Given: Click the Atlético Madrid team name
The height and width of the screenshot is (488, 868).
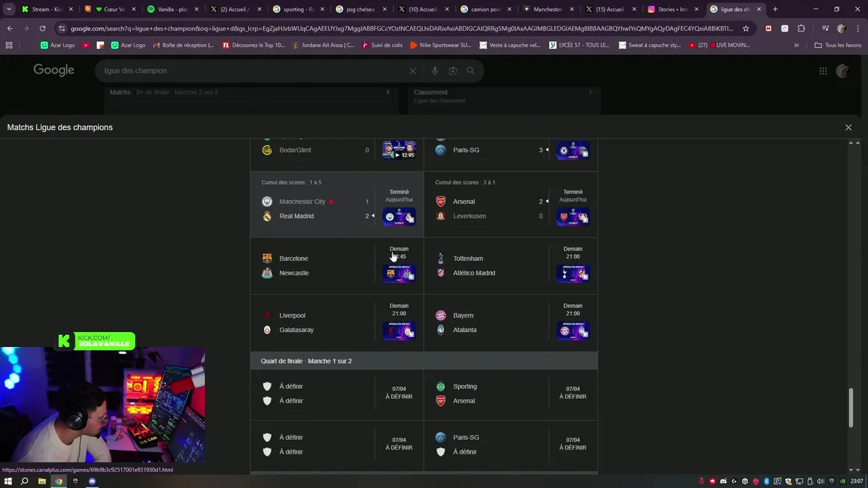Looking at the screenshot, I should click(x=474, y=273).
